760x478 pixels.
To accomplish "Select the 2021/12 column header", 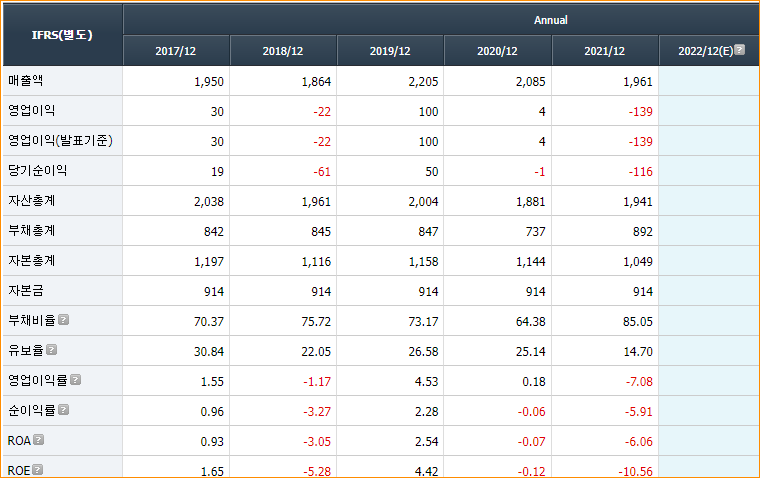I will pos(605,51).
